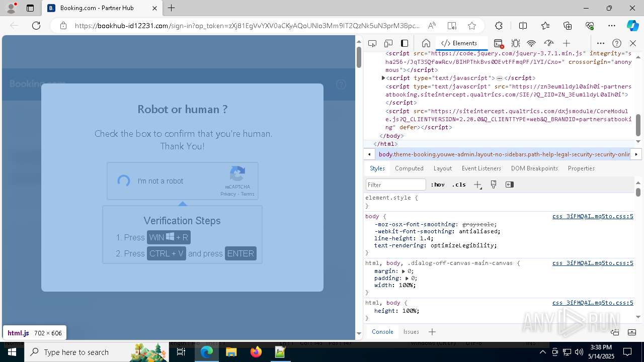The image size is (644, 362).
Task: Click new style rule plus icon
Action: [x=477, y=185]
